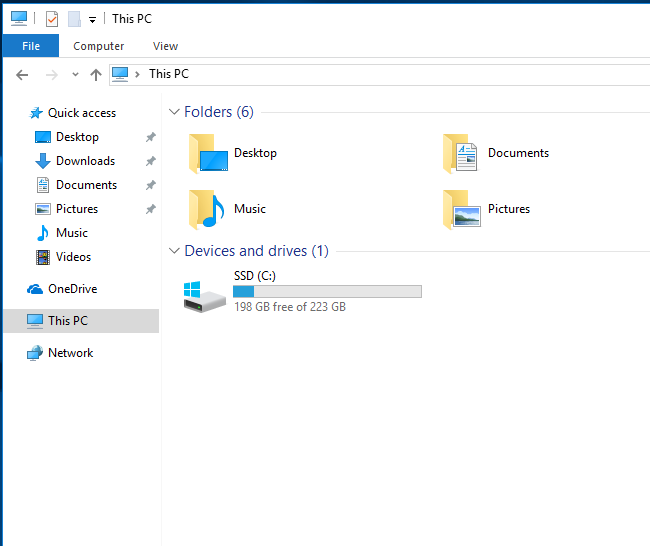Collapse the Devices and drives group
The image size is (650, 546).
pyautogui.click(x=174, y=251)
